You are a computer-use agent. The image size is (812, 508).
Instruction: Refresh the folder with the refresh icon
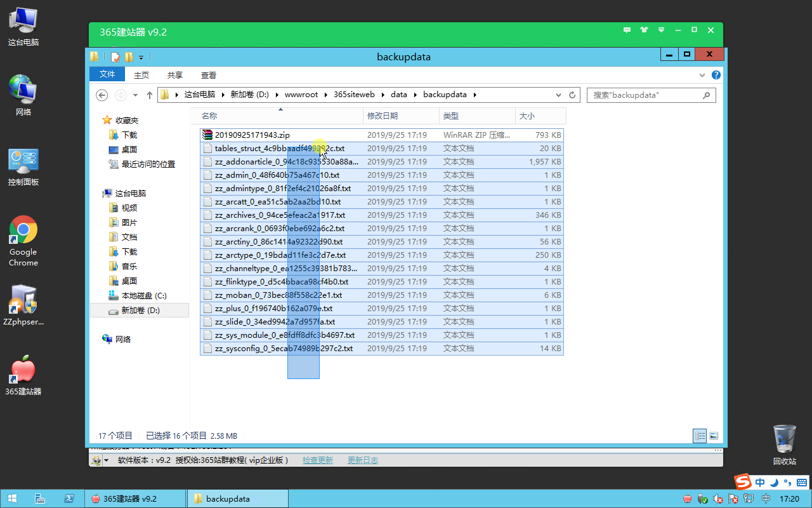(572, 95)
